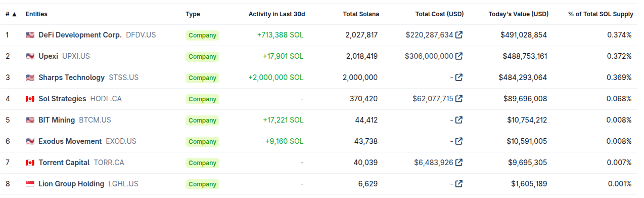Click Company tag in DeFi Development Corp. row
Image resolution: width=644 pixels, height=198 pixels.
coord(202,35)
